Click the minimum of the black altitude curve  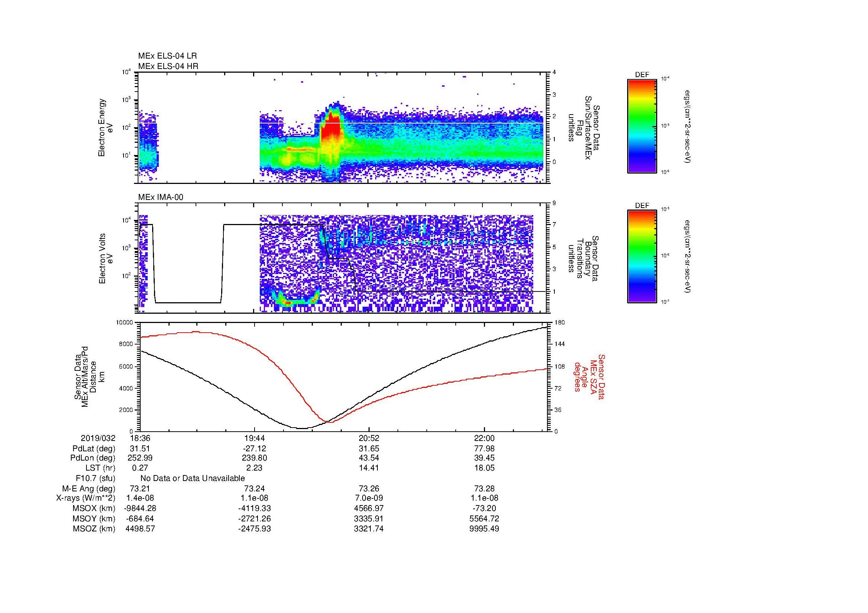(x=301, y=428)
